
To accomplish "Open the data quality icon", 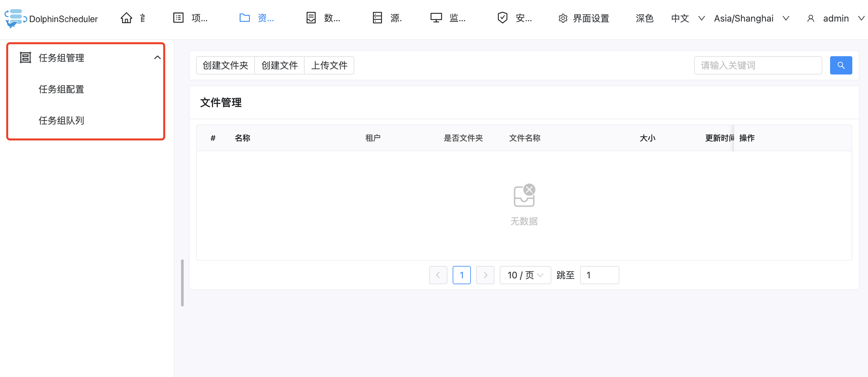I will click(x=311, y=18).
